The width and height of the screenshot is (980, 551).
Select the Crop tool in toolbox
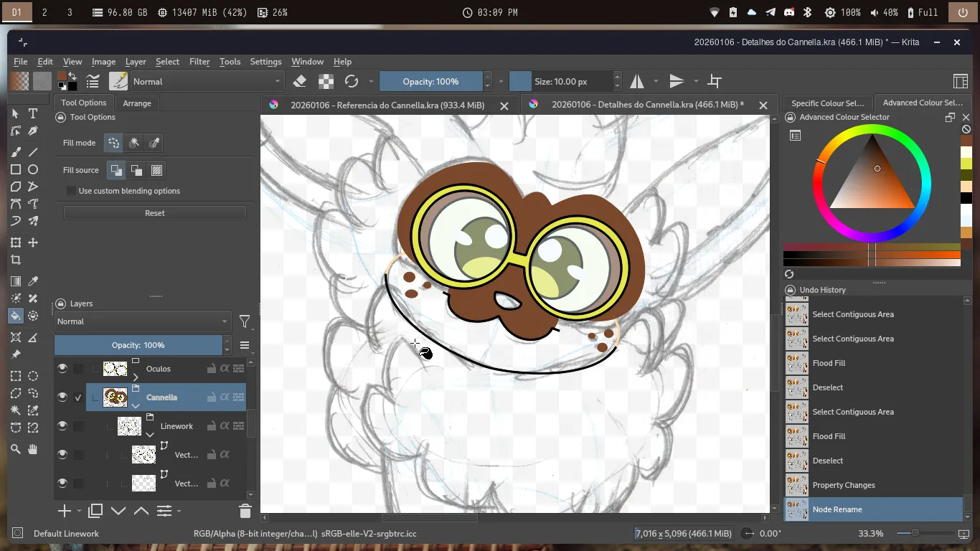[15, 260]
